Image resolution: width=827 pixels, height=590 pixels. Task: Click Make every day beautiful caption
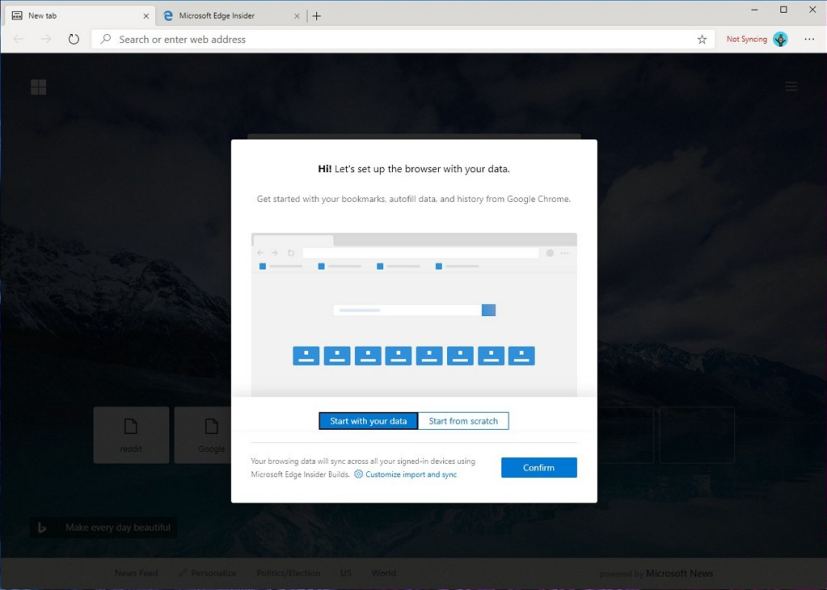pyautogui.click(x=118, y=527)
